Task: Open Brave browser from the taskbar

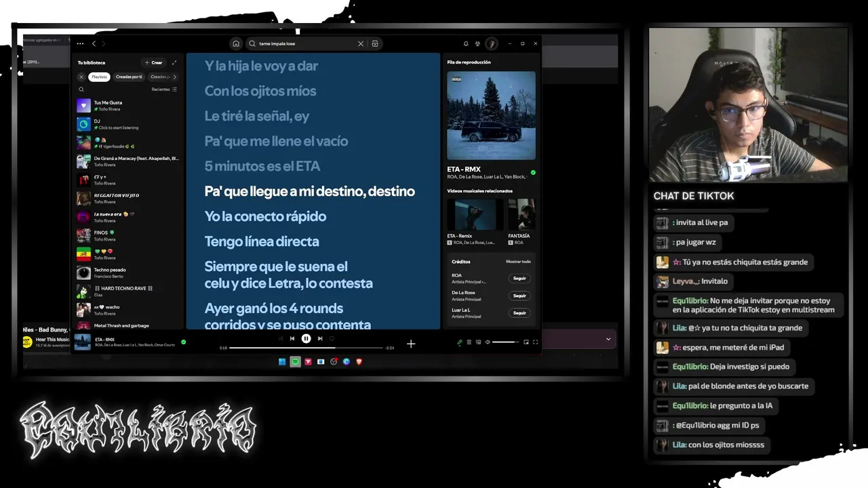Action: pos(359,362)
